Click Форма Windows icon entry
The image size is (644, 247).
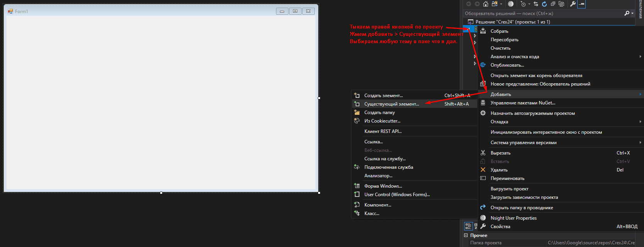357,186
